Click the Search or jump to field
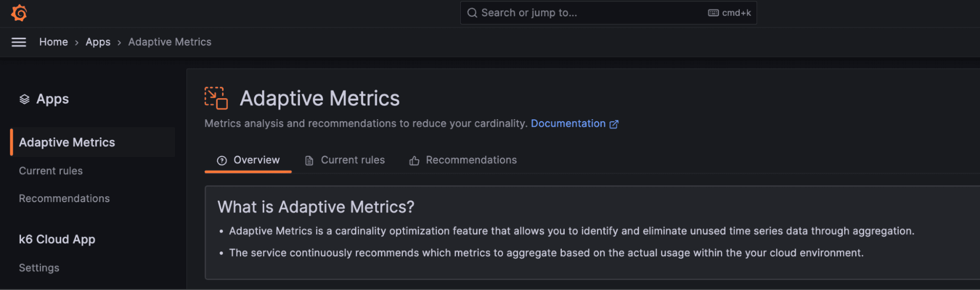980x290 pixels. [564, 12]
